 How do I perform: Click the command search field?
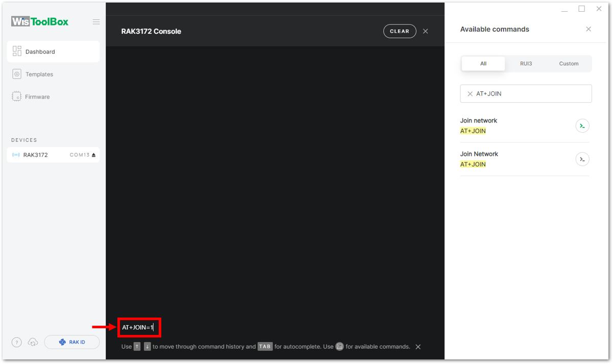point(526,94)
